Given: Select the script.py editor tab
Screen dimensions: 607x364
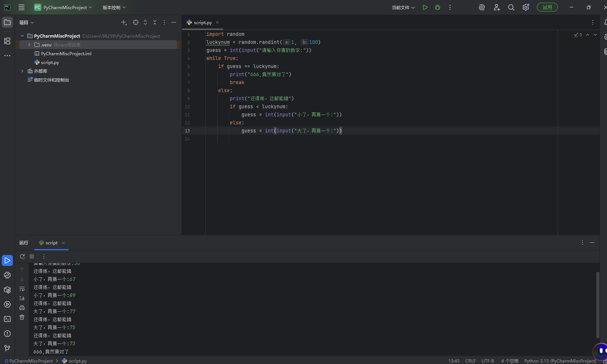Looking at the screenshot, I should [x=202, y=23].
